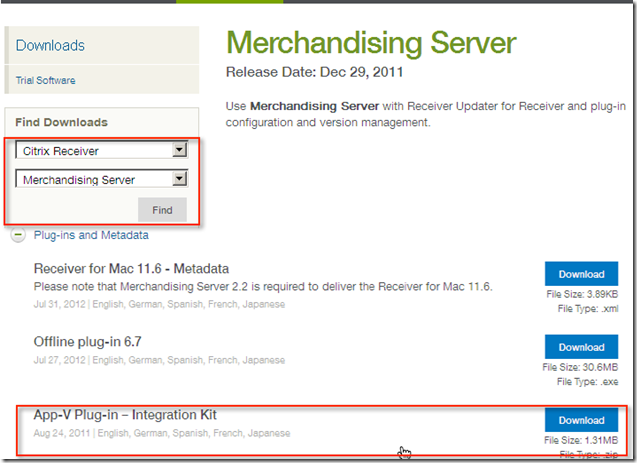Screen dimensions: 637x463
Task: Open the Downloads sidebar link
Action: [x=50, y=45]
